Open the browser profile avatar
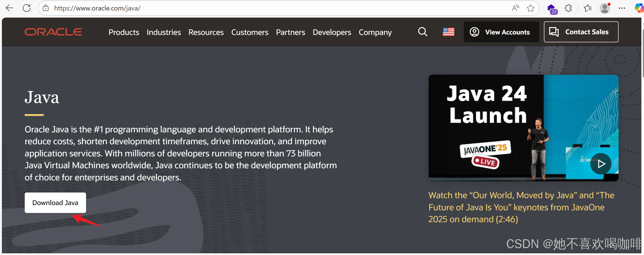The image size is (644, 255). tap(605, 8)
